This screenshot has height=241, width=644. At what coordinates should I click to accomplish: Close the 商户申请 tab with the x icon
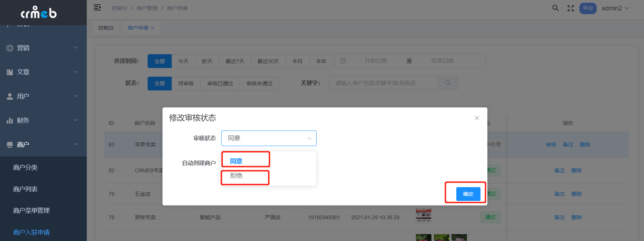pyautogui.click(x=152, y=28)
